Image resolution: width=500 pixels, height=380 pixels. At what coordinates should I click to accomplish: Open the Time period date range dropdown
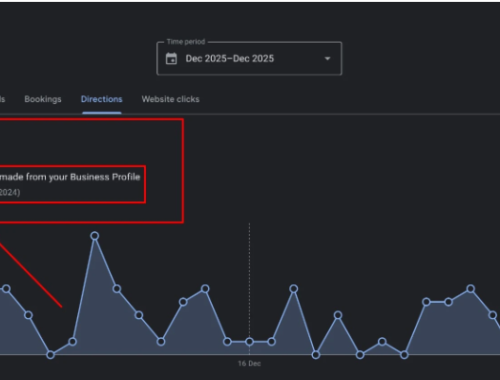(x=249, y=59)
